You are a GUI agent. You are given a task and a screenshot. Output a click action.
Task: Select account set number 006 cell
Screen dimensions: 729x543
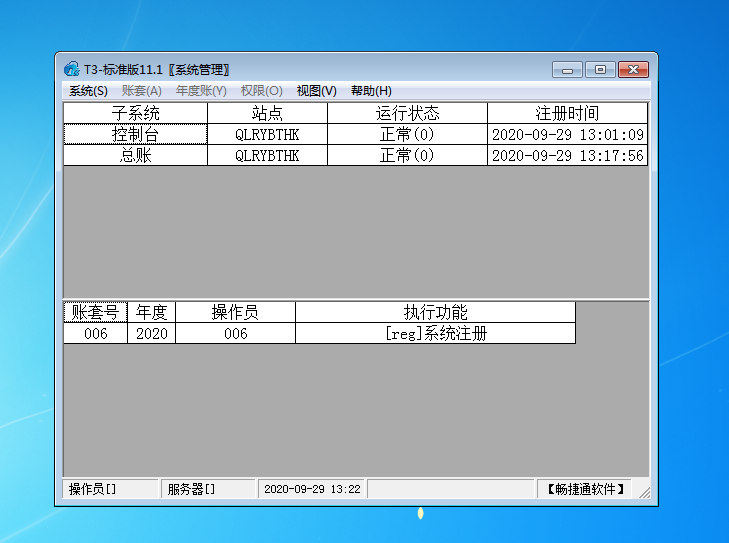pos(95,333)
